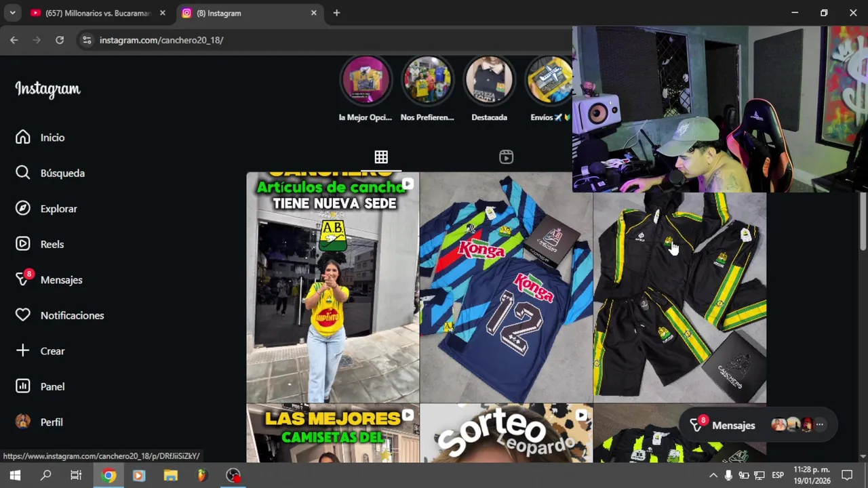This screenshot has height=488, width=868.
Task: Go back in browser history
Action: [x=14, y=40]
